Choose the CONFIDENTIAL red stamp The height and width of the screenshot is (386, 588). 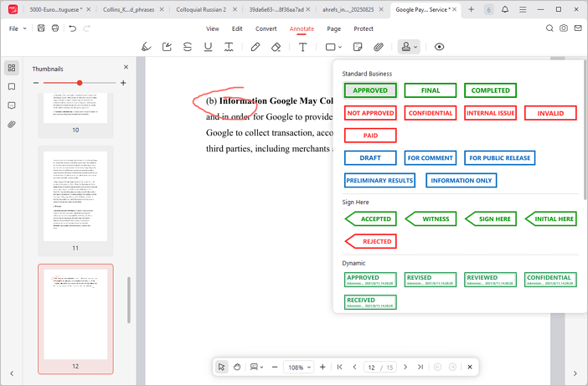pyautogui.click(x=431, y=113)
